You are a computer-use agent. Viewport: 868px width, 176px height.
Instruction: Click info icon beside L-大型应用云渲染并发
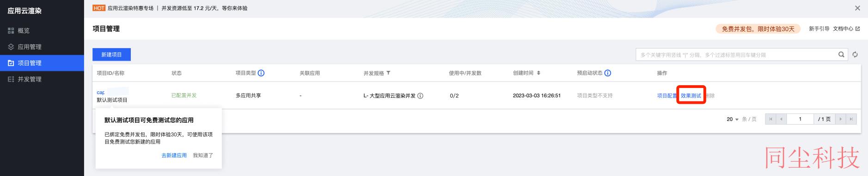click(420, 96)
